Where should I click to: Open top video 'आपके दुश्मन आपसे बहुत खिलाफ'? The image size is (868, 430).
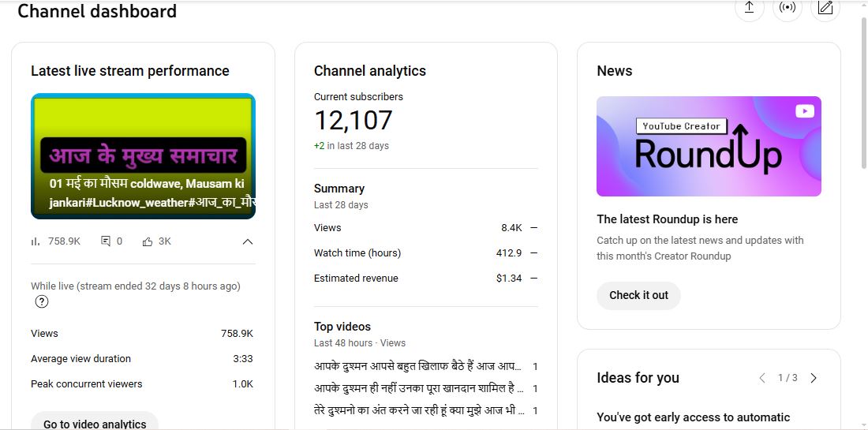tap(417, 366)
